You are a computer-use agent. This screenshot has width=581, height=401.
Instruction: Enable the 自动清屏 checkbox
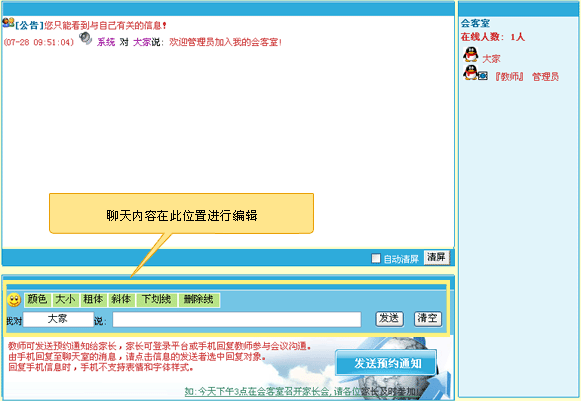click(376, 258)
